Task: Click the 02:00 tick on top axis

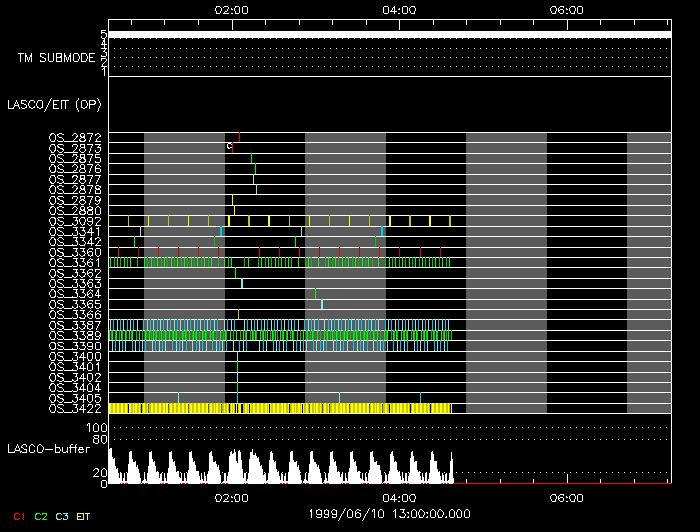Action: (x=232, y=9)
